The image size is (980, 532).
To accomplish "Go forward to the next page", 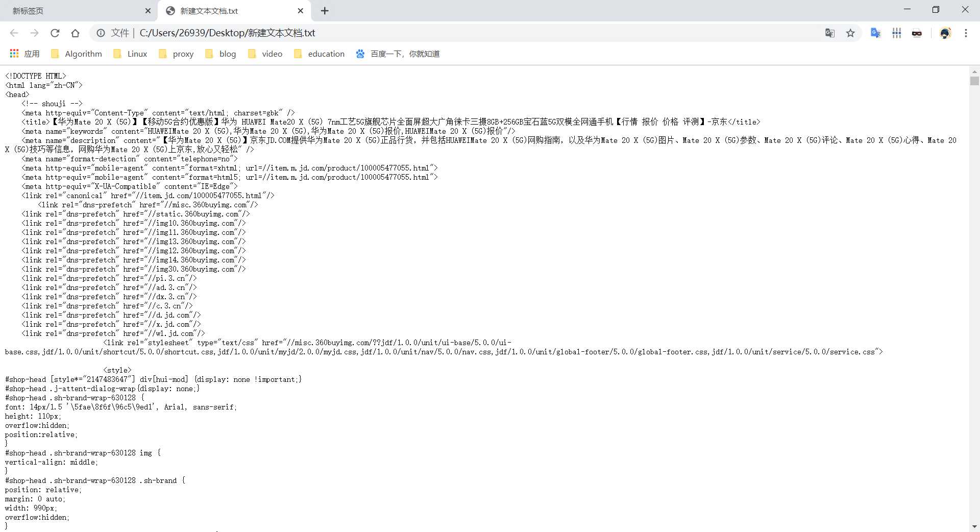I will coord(34,33).
